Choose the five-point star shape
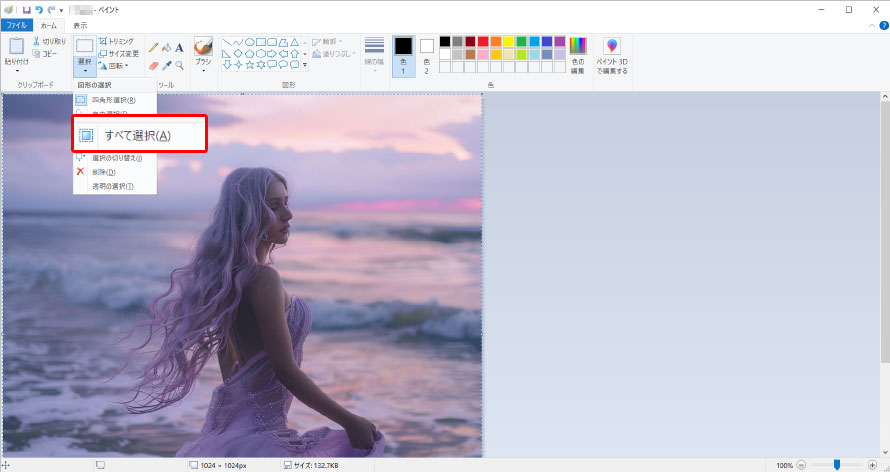The width and height of the screenshot is (890, 472). pyautogui.click(x=249, y=65)
